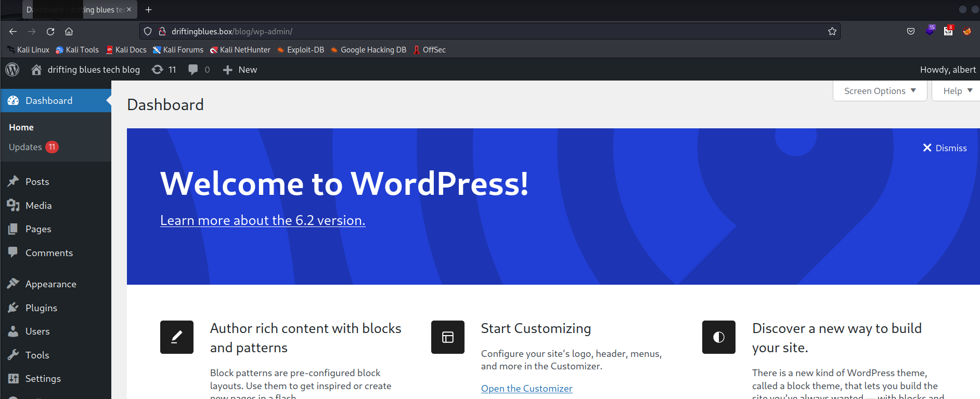
Task: Click the layout icon beside Start Customizing
Action: pos(448,337)
